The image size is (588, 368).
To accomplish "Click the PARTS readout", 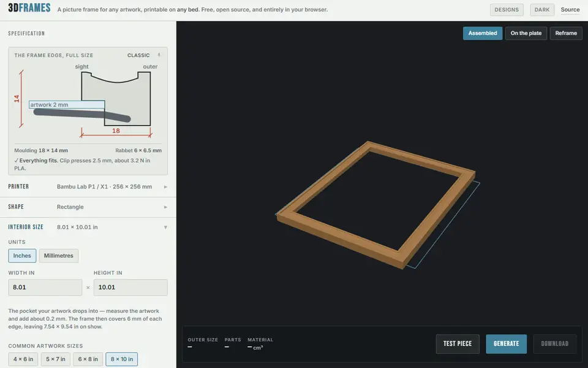I will click(x=233, y=343).
